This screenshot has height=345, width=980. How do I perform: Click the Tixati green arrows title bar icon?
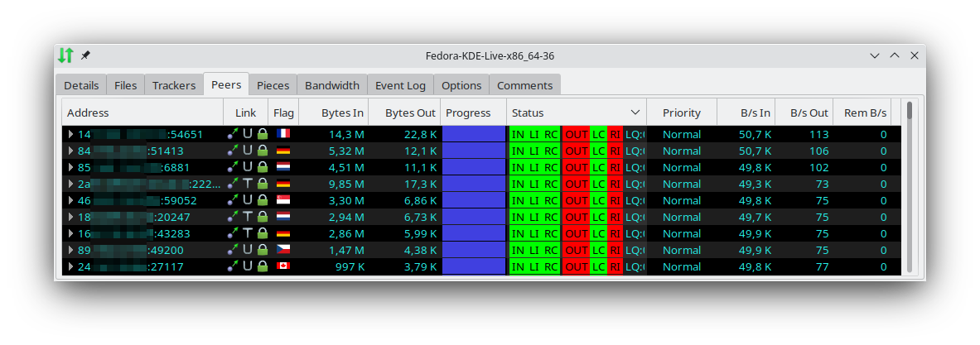(65, 55)
